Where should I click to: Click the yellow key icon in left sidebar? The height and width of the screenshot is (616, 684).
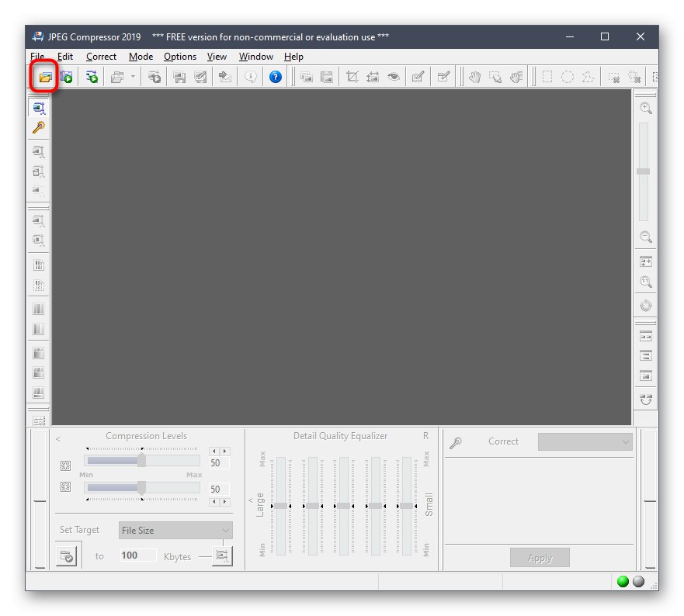point(38,127)
